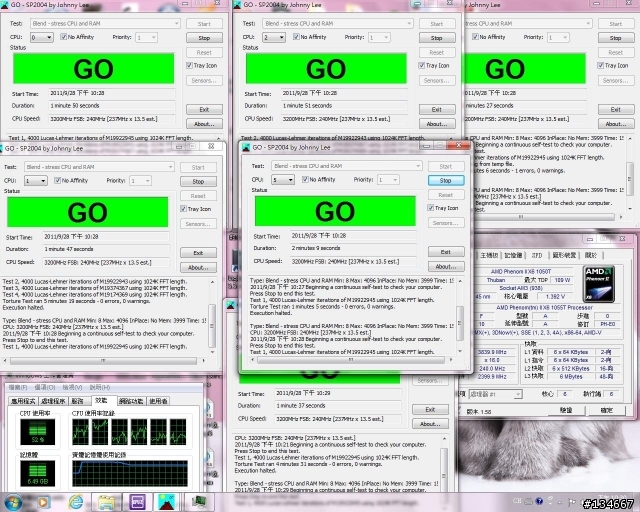Stop the test in CPU 5 window
Screen dimensions: 640x512
click(x=446, y=180)
